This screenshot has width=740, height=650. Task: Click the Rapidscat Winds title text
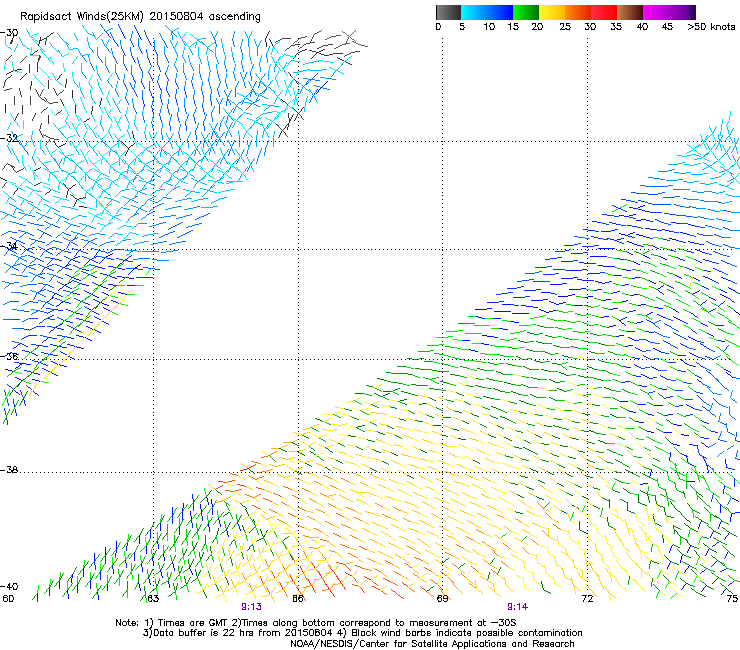140,17
